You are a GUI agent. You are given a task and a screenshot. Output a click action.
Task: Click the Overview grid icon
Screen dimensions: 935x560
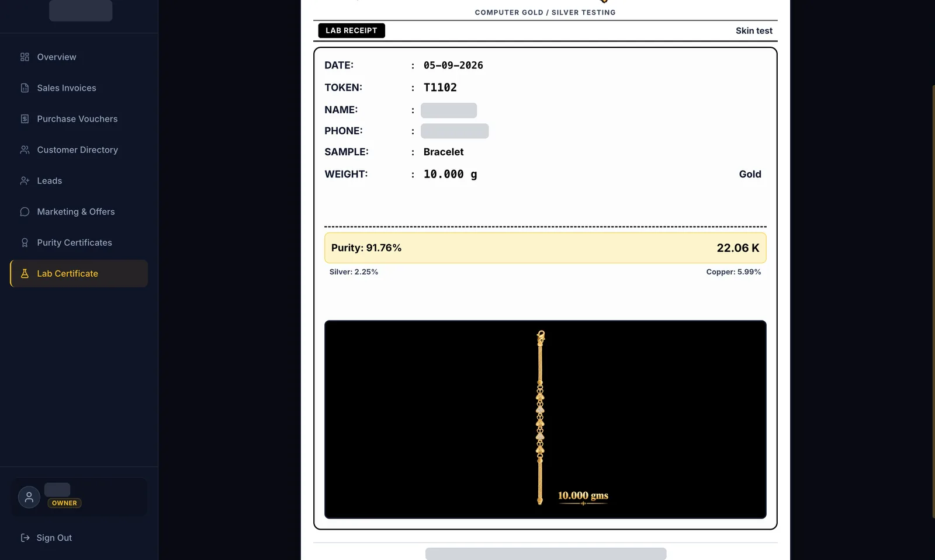pyautogui.click(x=25, y=57)
